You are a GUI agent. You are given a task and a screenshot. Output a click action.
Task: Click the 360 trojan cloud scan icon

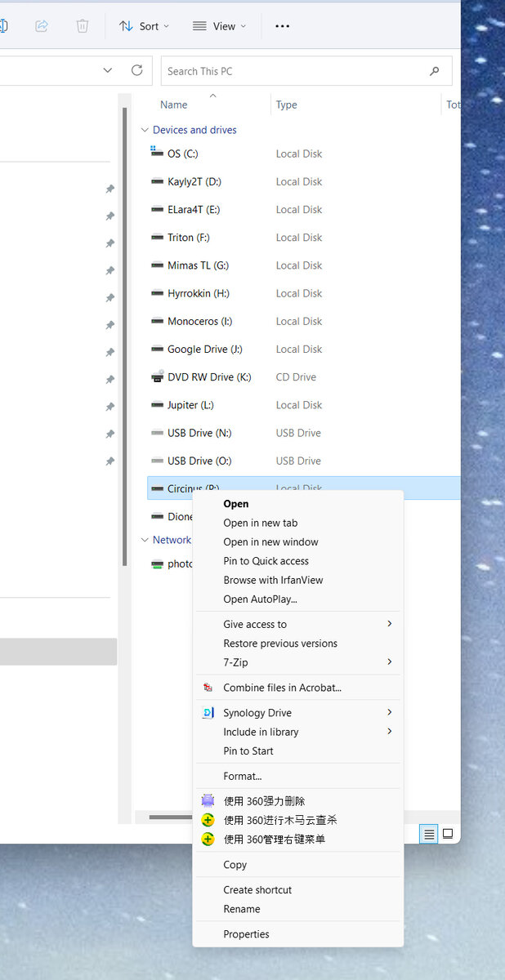coord(208,820)
